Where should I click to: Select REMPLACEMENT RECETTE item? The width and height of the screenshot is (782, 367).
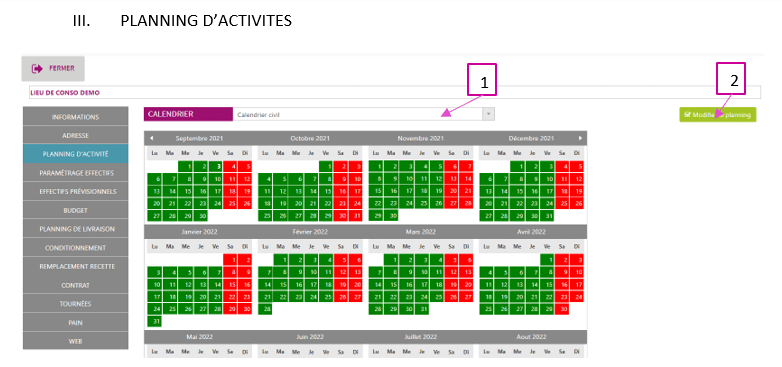[75, 266]
